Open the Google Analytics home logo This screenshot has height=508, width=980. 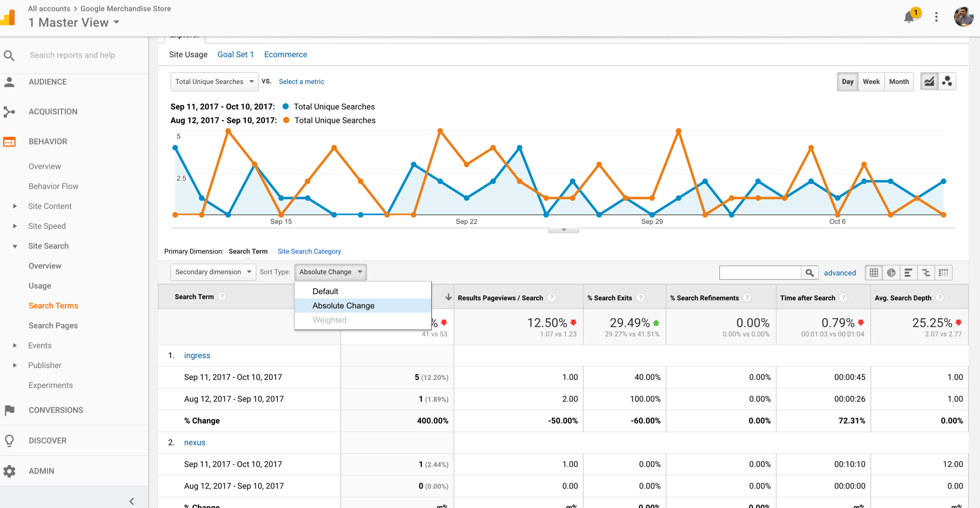coord(8,17)
